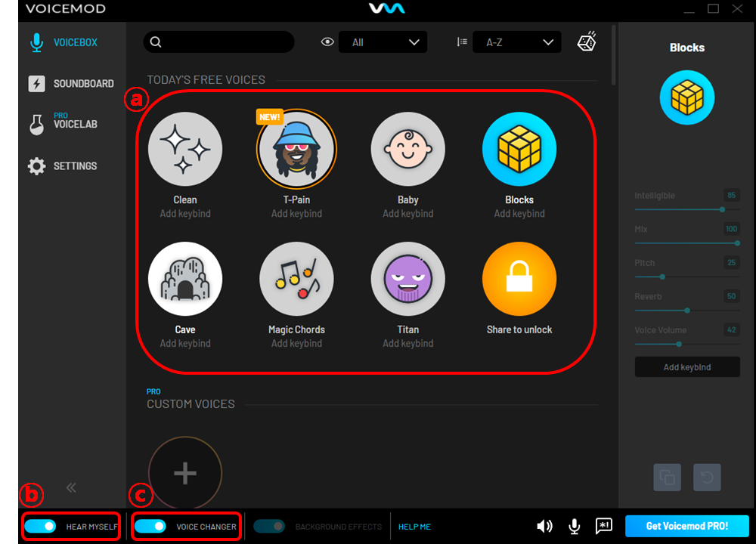Open the A-Z sort dropdown
756x544 pixels.
click(x=517, y=42)
